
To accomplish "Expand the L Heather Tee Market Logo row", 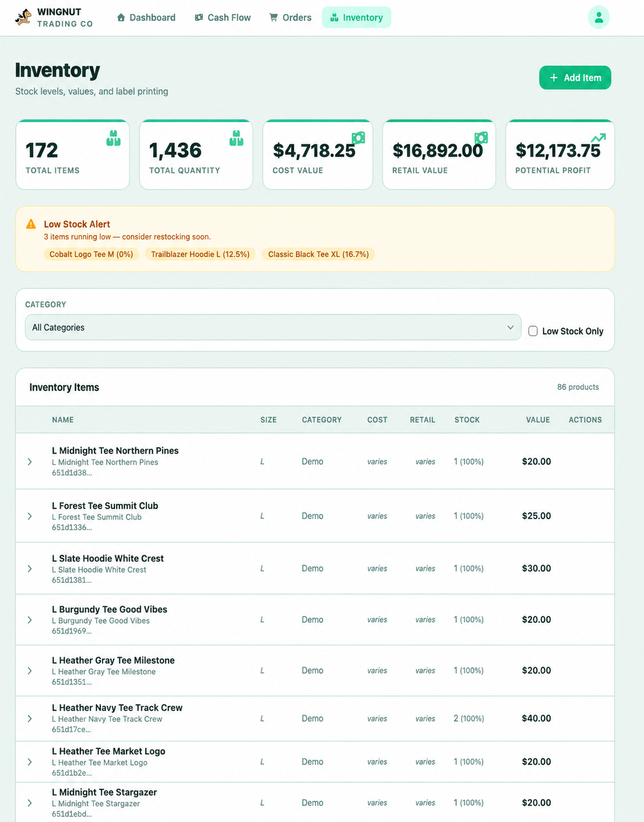I will 30,762.
